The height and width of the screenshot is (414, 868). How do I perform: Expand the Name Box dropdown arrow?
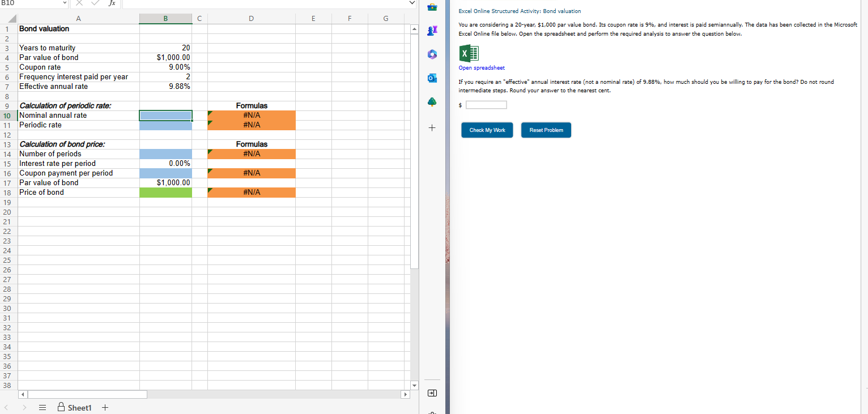coord(65,3)
